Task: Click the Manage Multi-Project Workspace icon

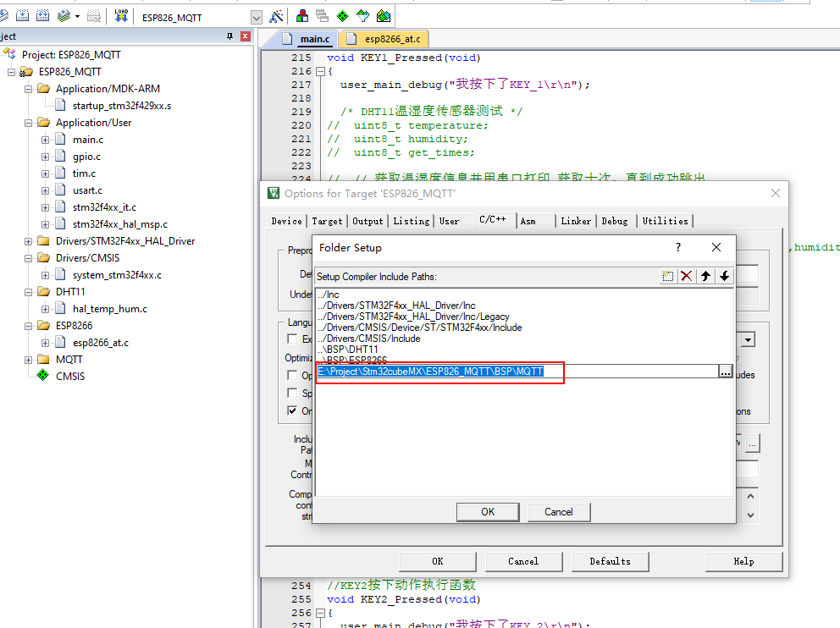Action: (x=322, y=16)
